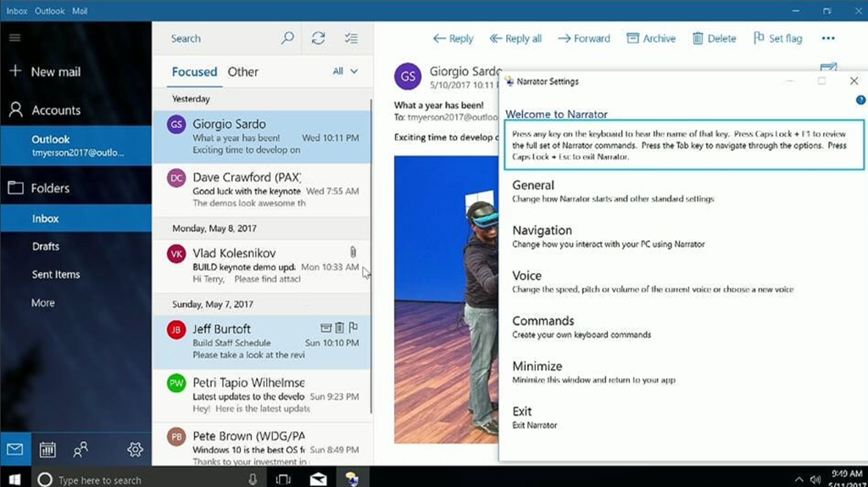Click Reply all in the toolbar
This screenshot has height=487, width=868.
click(x=515, y=38)
